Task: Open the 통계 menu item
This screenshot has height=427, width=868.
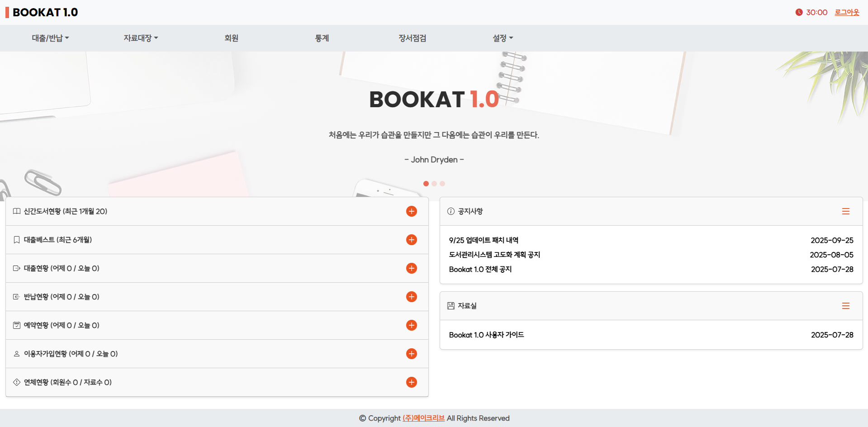Action: [322, 38]
